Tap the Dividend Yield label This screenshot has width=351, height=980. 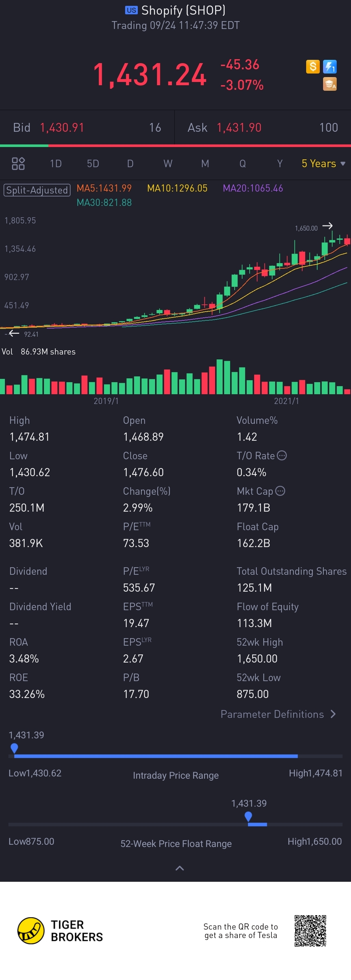(x=40, y=606)
